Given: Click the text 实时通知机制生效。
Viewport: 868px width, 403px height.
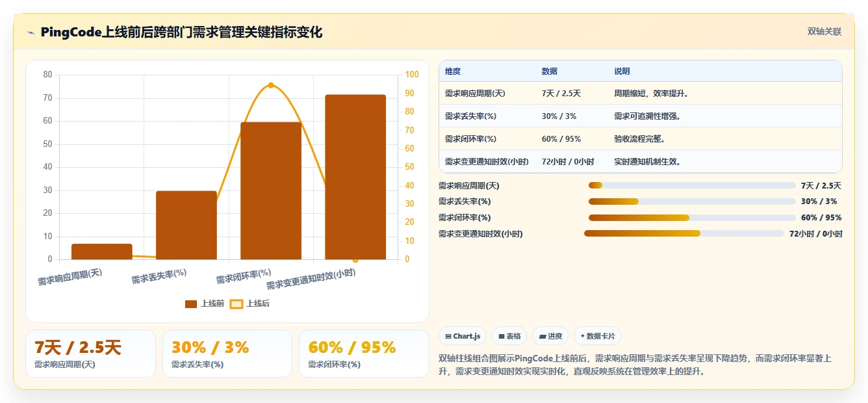Looking at the screenshot, I should pos(648,162).
